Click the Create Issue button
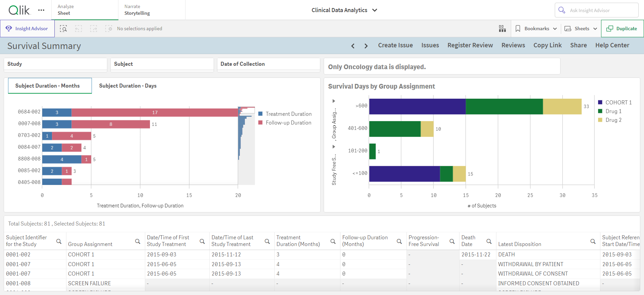 pyautogui.click(x=395, y=45)
